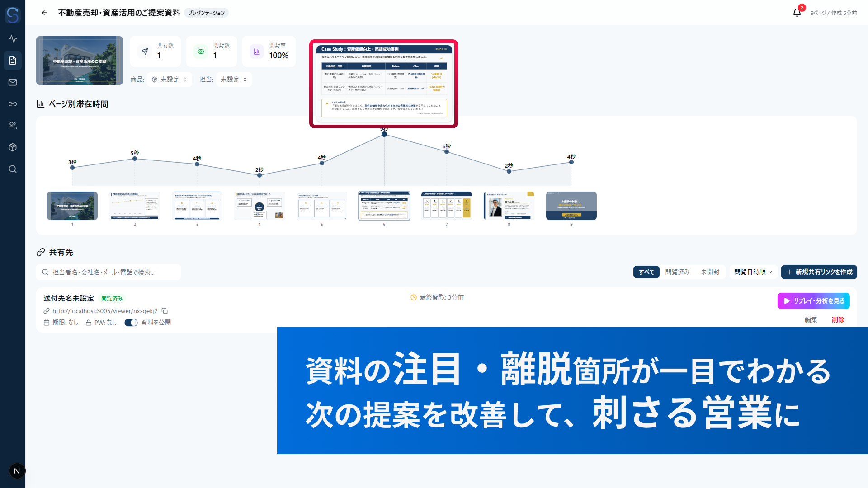Click 新規共有リンクを作成 button
This screenshot has height=488, width=868.
(x=819, y=272)
